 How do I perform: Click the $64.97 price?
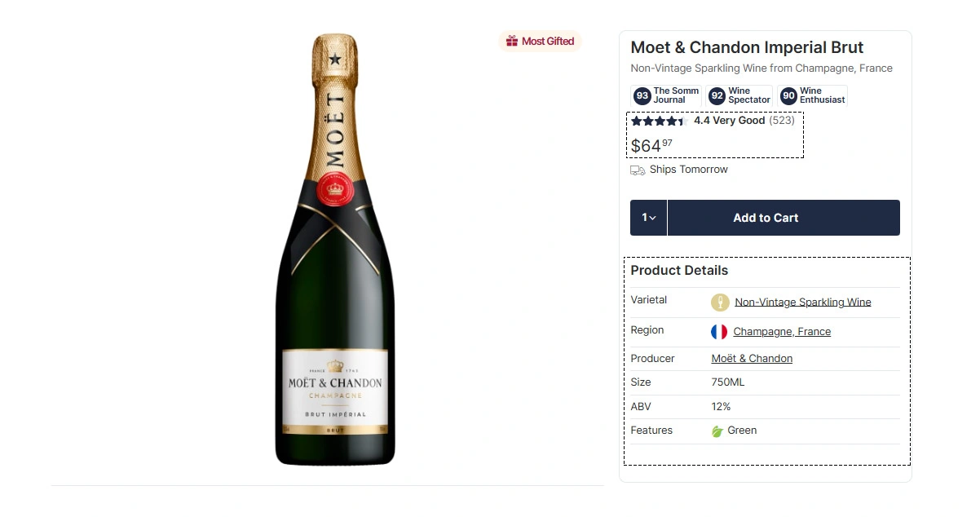tap(651, 146)
